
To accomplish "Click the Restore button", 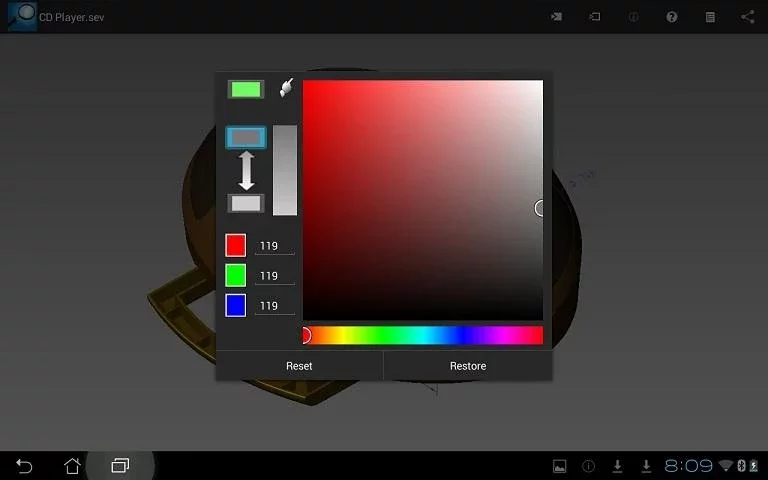I will coord(468,366).
